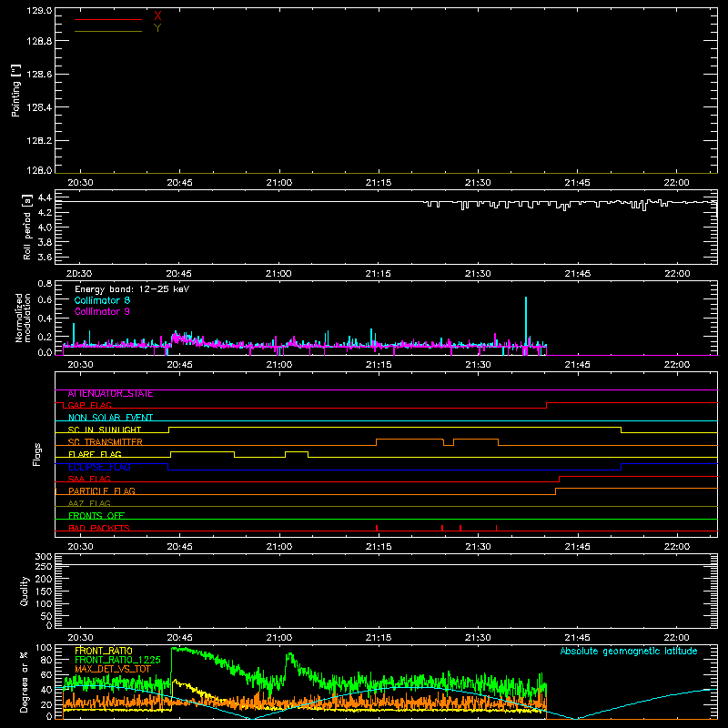
Task: Click the 'Quality' axis title
Action: click(x=25, y=591)
